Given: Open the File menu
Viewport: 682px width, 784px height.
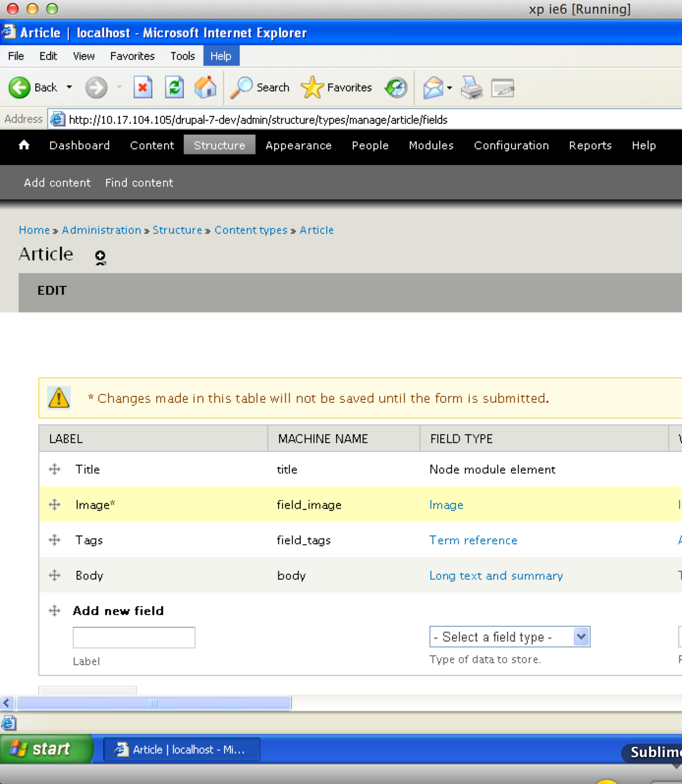Looking at the screenshot, I should click(16, 56).
